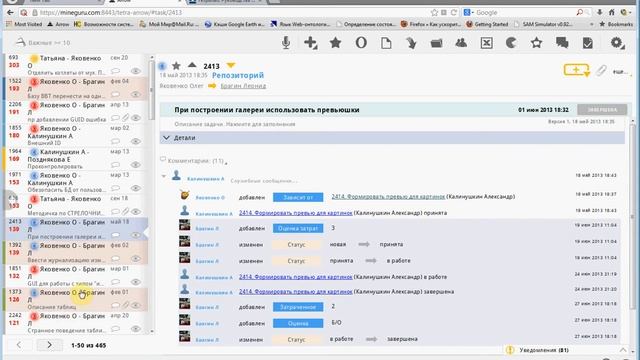This screenshot has width=640, height=360.
Task: Click the circle 'O' toolbar icon
Action: (x=361, y=42)
